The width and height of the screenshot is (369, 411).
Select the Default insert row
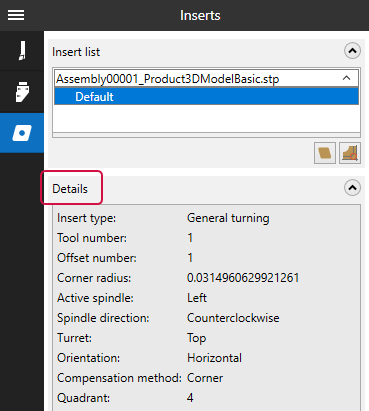tap(206, 97)
